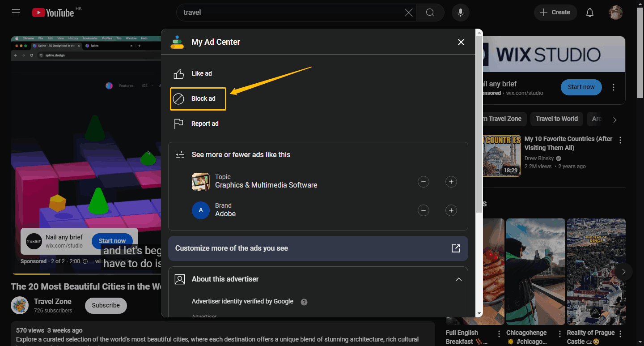Open the Reality of Prague Castle short
Screen dimensions: 644x346
(x=596, y=272)
